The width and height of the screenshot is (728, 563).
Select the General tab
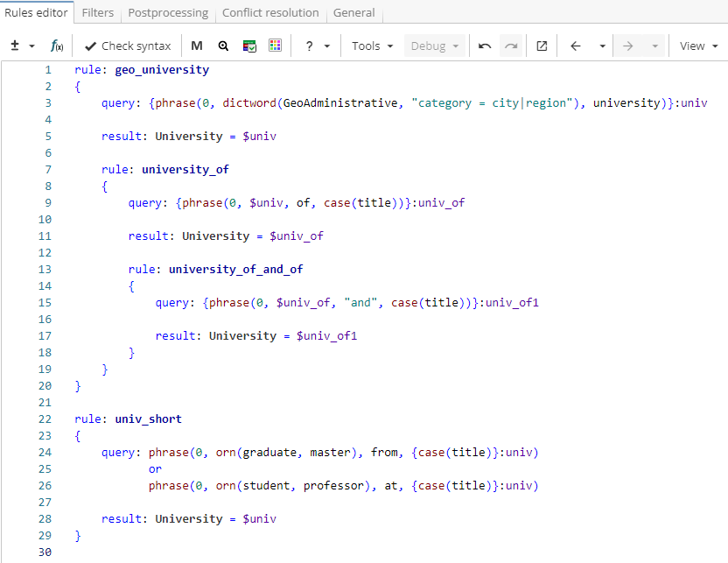[x=353, y=13]
